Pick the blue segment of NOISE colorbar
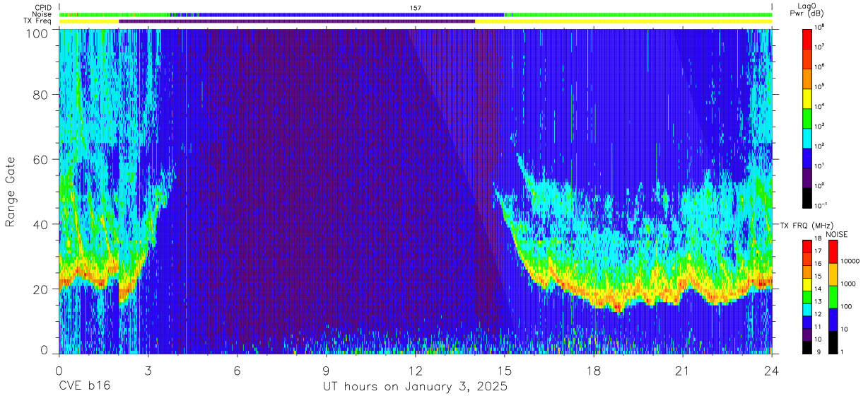 point(833,320)
